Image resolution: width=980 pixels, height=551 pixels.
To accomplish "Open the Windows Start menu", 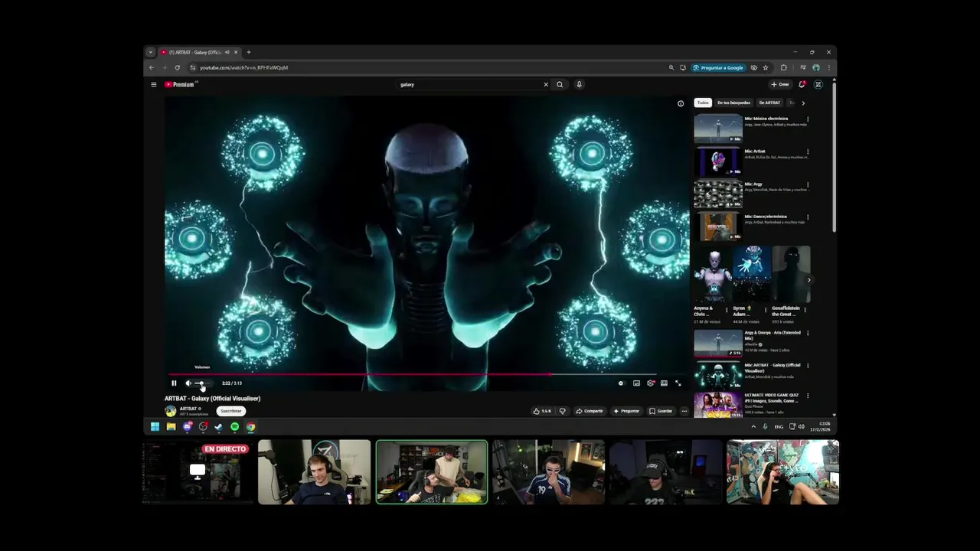I will 155,427.
